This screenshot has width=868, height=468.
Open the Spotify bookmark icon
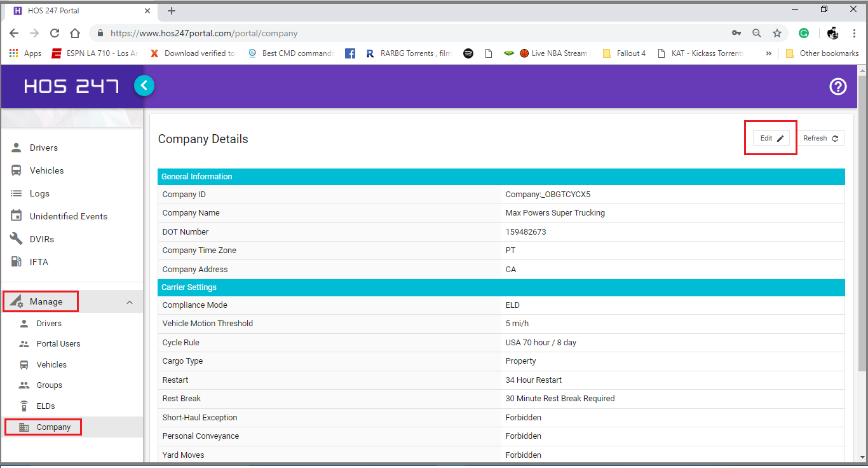click(468, 53)
